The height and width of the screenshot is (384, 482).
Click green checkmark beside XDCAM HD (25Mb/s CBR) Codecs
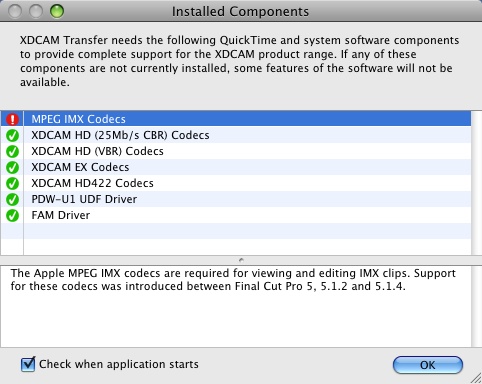point(12,135)
